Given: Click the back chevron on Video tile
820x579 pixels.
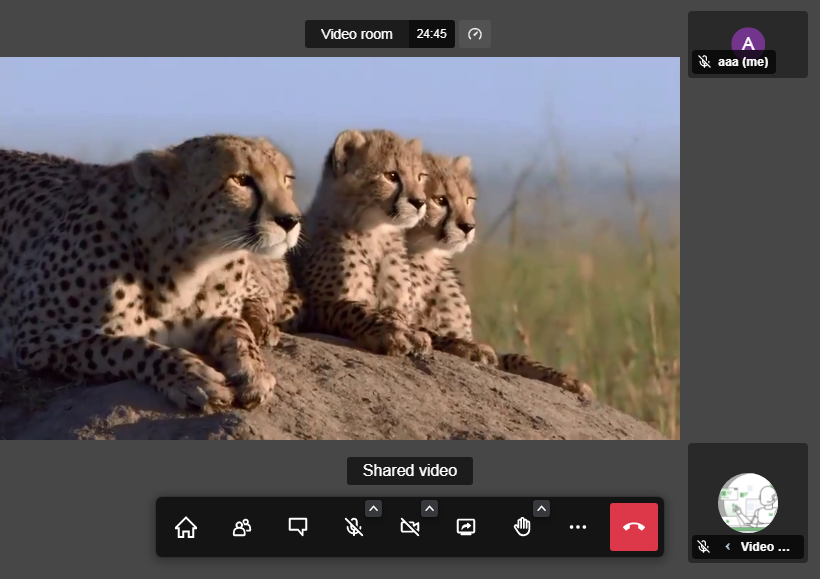Looking at the screenshot, I should pos(727,547).
